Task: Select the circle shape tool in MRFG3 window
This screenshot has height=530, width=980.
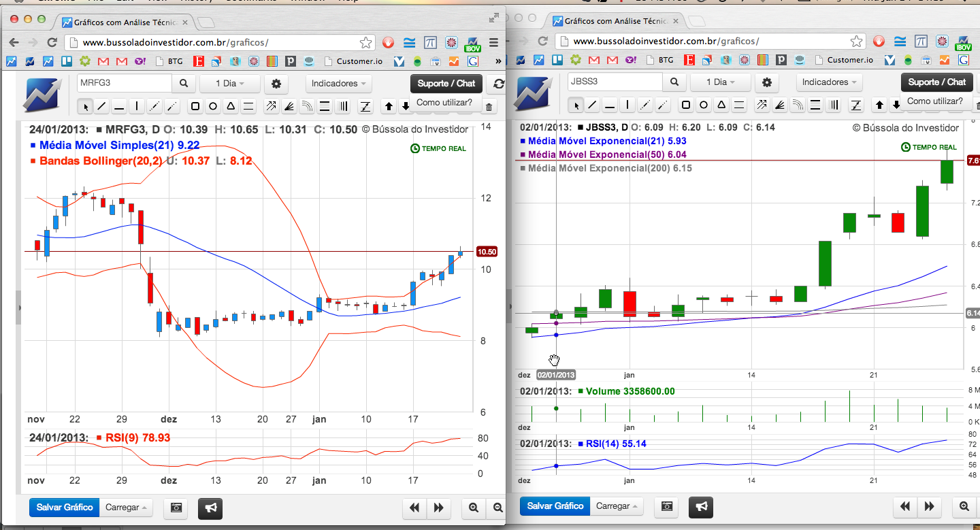Action: (x=213, y=106)
